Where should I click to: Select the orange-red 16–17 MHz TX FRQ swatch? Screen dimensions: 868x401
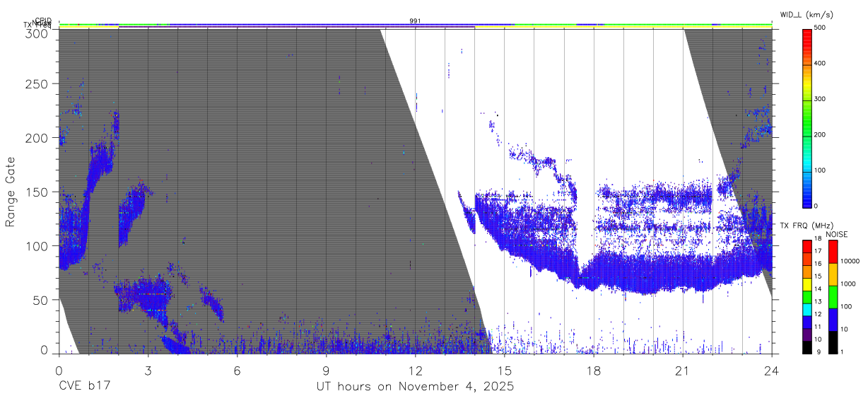tap(807, 258)
